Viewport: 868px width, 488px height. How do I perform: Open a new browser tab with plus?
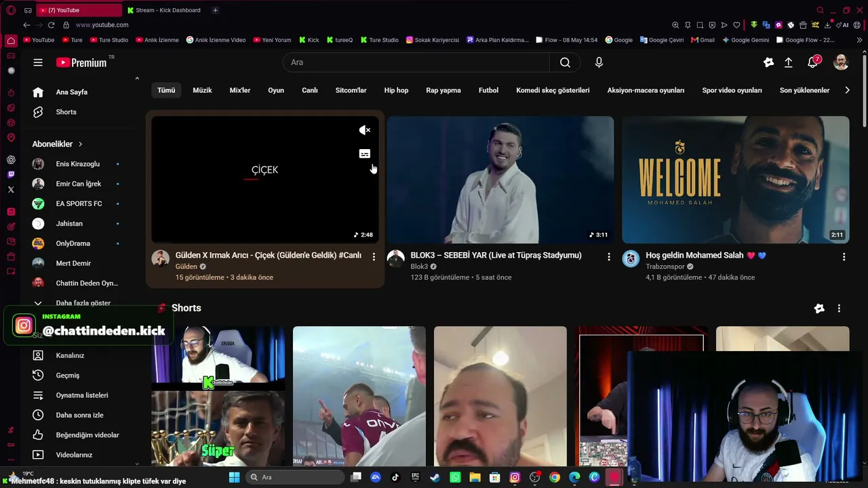(x=215, y=10)
